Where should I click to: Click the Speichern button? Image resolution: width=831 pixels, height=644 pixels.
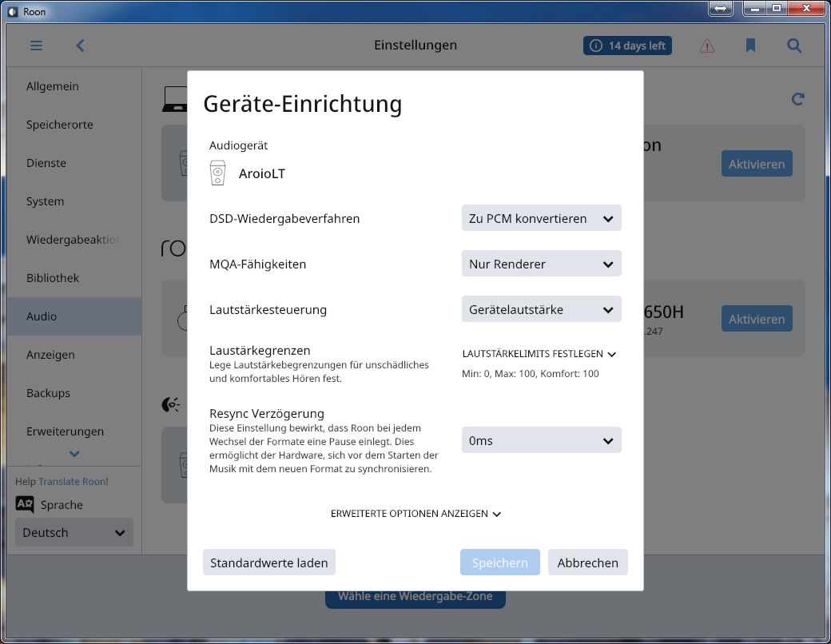pyautogui.click(x=499, y=563)
